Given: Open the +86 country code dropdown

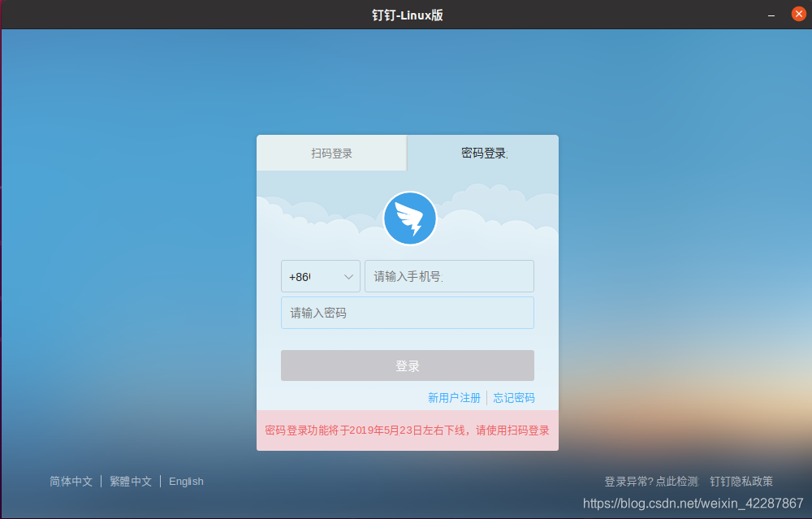Looking at the screenshot, I should click(x=321, y=277).
